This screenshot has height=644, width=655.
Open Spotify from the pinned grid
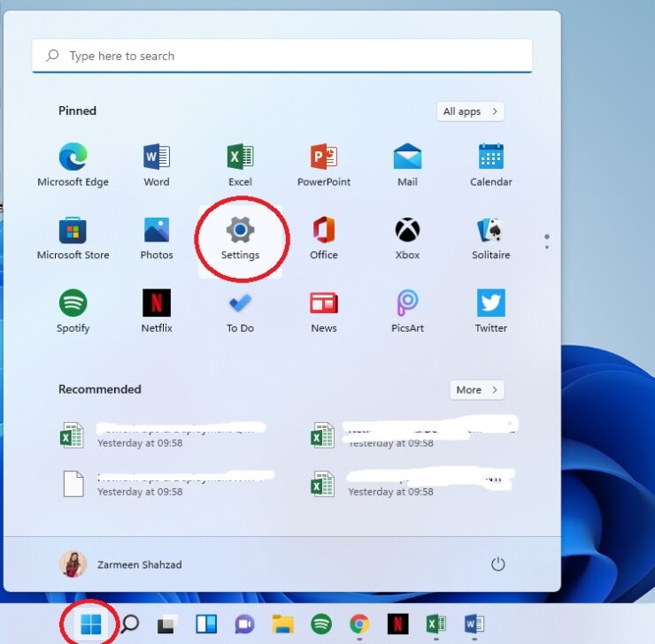coord(73,310)
